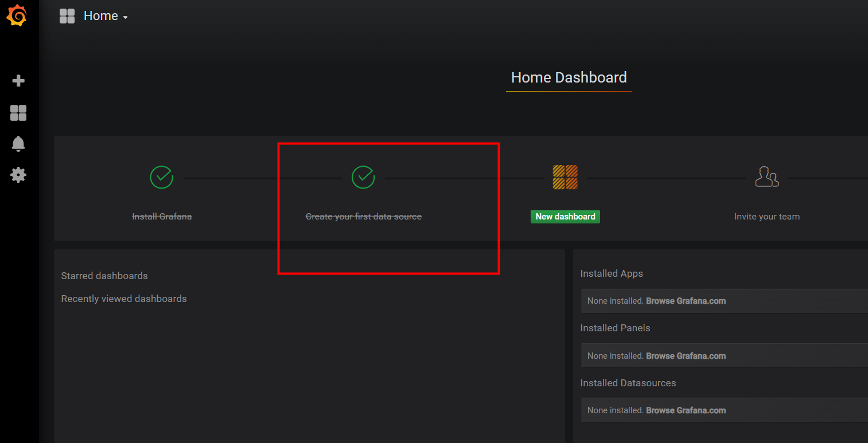868x443 pixels.
Task: Open the Dashboards icon in sidebar
Action: pos(18,113)
